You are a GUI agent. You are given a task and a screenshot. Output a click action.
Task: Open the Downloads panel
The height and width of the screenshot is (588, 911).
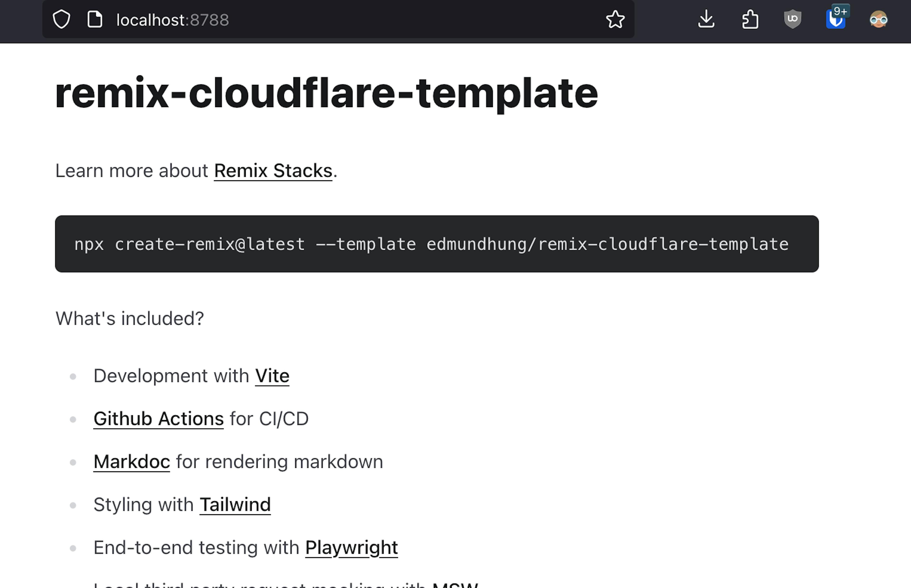click(x=706, y=19)
